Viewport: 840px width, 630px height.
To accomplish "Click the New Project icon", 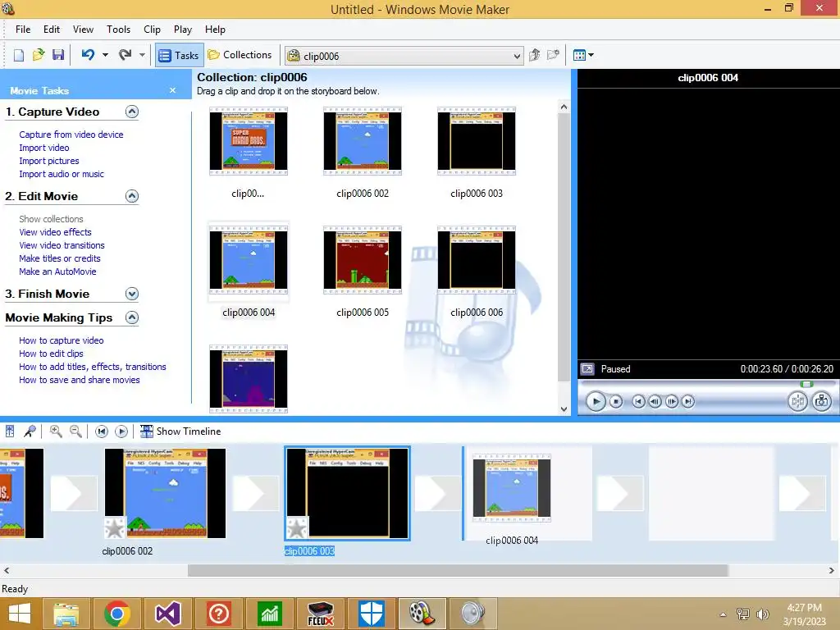I will click(19, 55).
